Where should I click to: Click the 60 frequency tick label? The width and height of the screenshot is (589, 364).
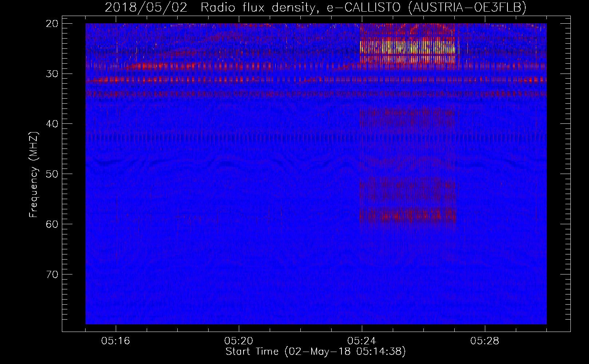pyautogui.click(x=52, y=224)
